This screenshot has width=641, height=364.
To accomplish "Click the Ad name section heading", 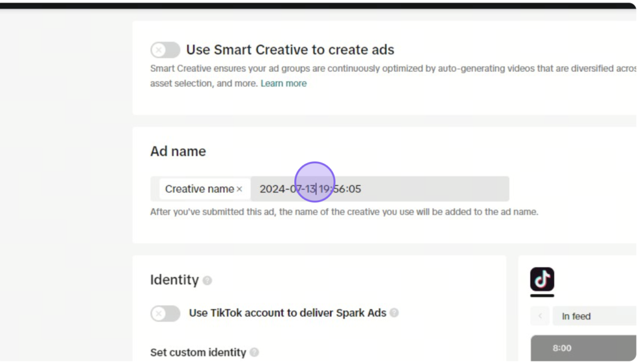I will pyautogui.click(x=178, y=151).
